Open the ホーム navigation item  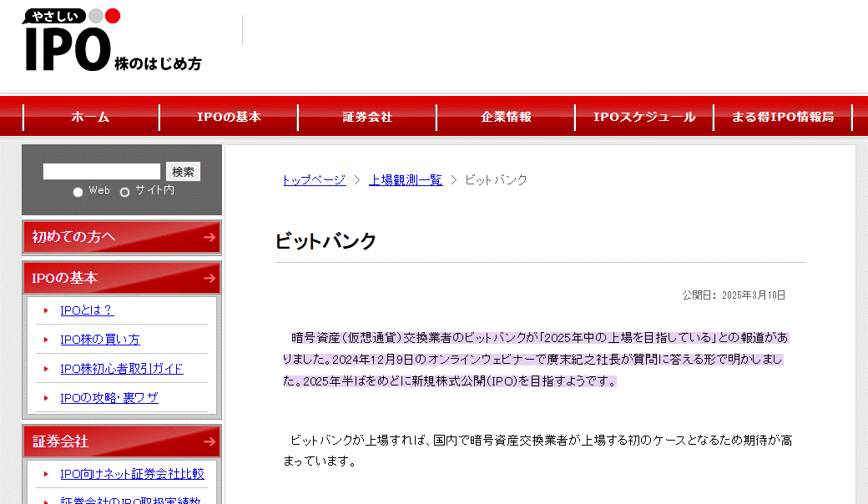(x=90, y=117)
